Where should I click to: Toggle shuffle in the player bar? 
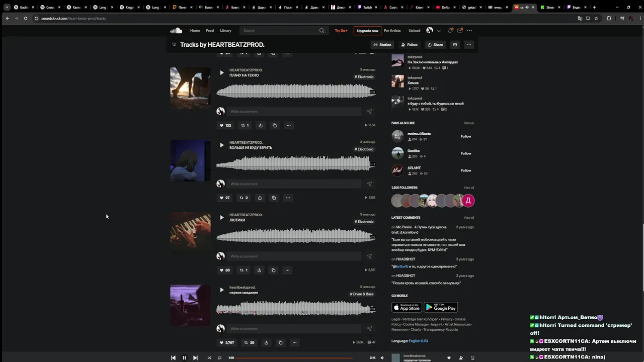point(209,358)
